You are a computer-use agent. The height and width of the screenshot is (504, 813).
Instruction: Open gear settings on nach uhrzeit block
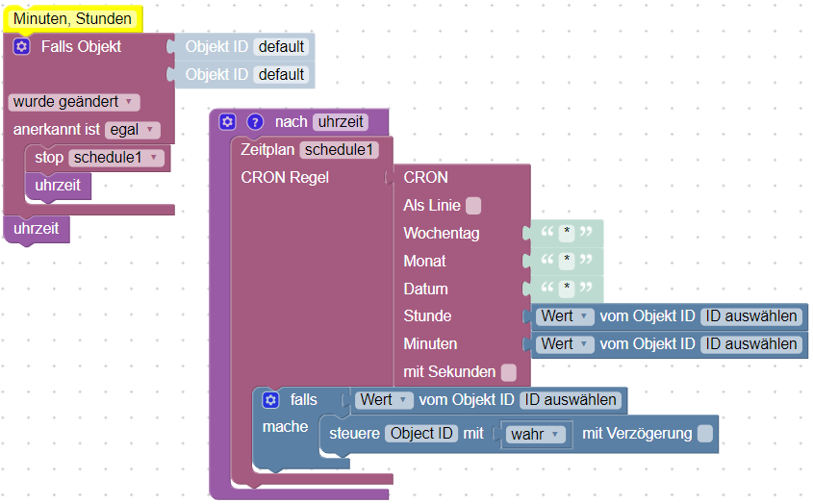227,122
